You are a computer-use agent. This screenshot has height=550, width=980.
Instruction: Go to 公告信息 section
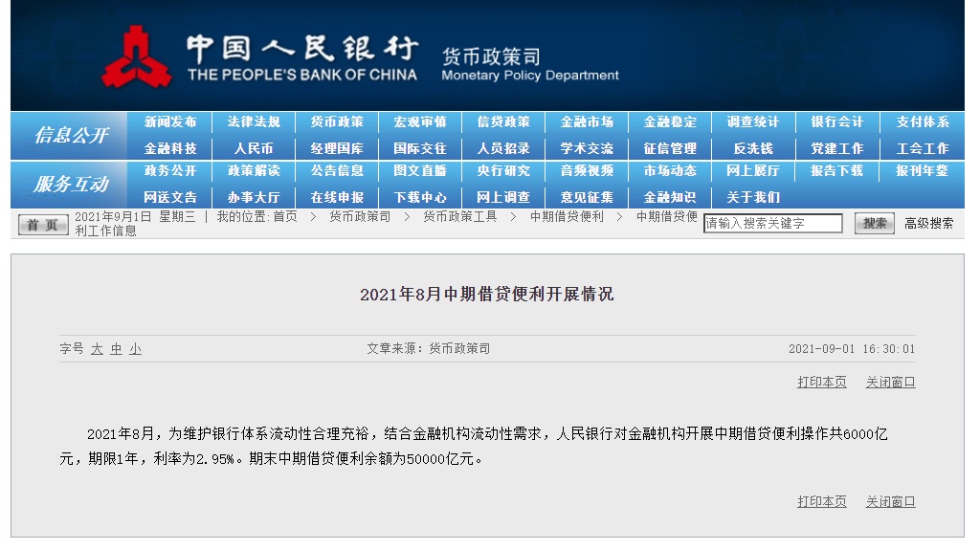(x=337, y=170)
